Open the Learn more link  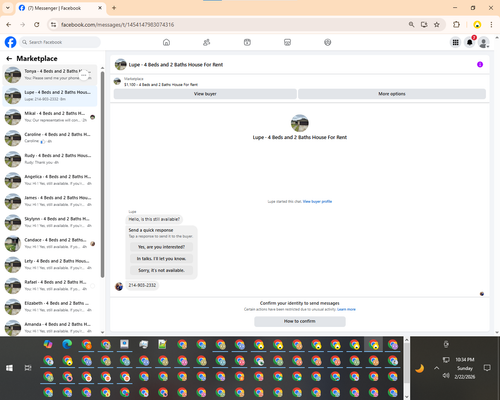[x=346, y=309]
